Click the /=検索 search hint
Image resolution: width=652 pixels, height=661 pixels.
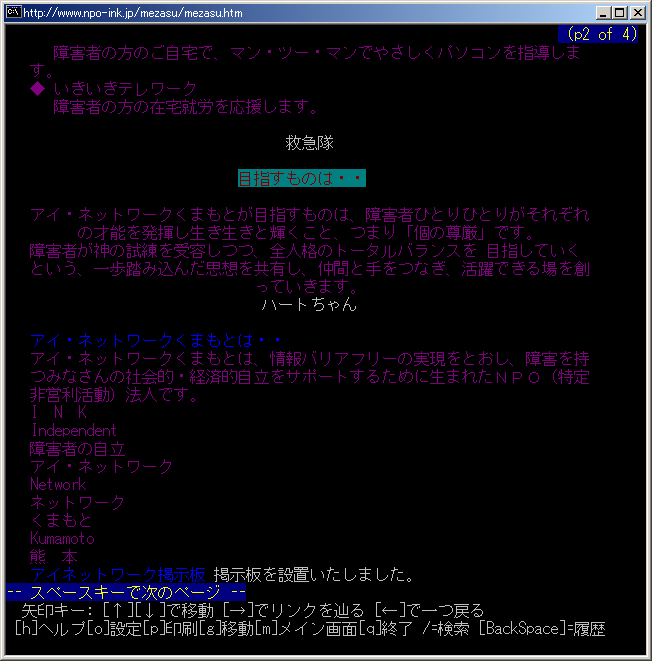[445, 629]
